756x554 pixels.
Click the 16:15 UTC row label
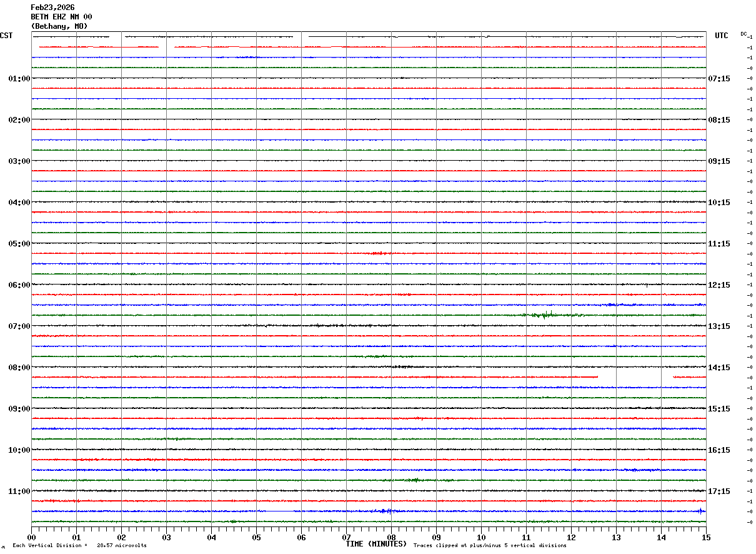click(719, 450)
